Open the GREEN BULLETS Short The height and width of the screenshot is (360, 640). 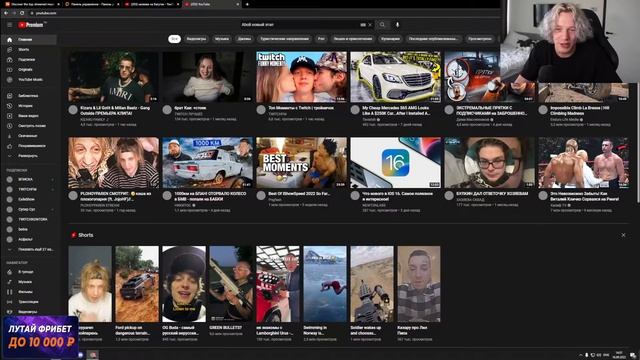pos(231,284)
